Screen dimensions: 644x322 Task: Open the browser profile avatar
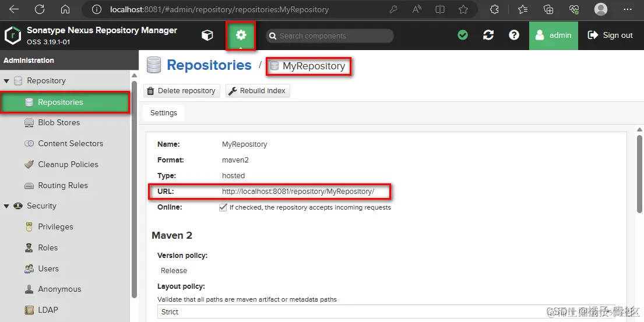601,9
